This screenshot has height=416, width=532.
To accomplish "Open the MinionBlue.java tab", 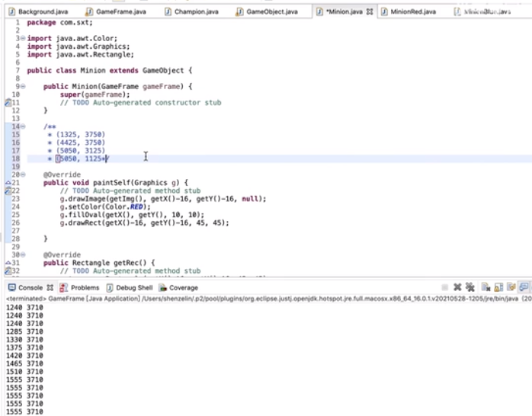I will click(x=482, y=11).
